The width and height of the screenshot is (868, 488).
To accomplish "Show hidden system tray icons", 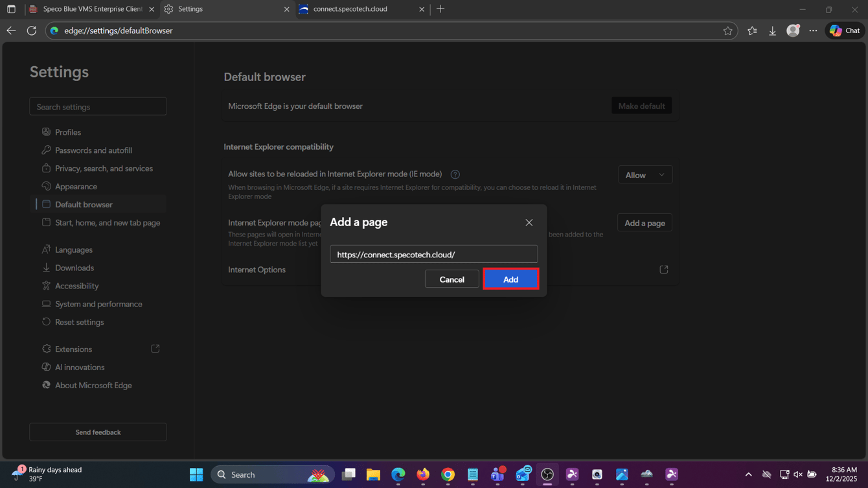I will [748, 474].
